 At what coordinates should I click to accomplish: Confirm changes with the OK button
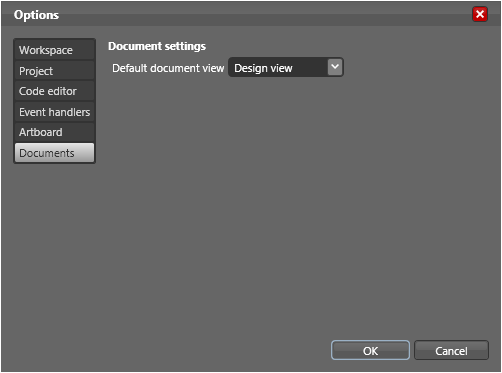click(370, 350)
